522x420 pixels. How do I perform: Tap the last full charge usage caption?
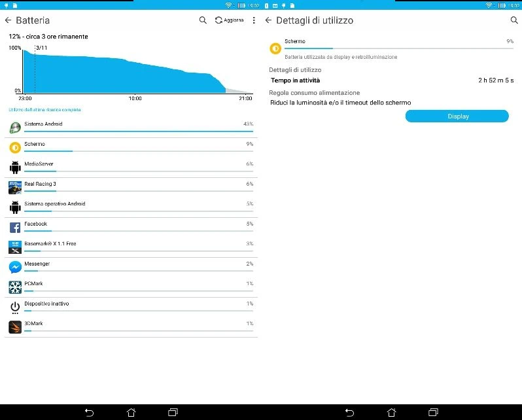coord(44,110)
